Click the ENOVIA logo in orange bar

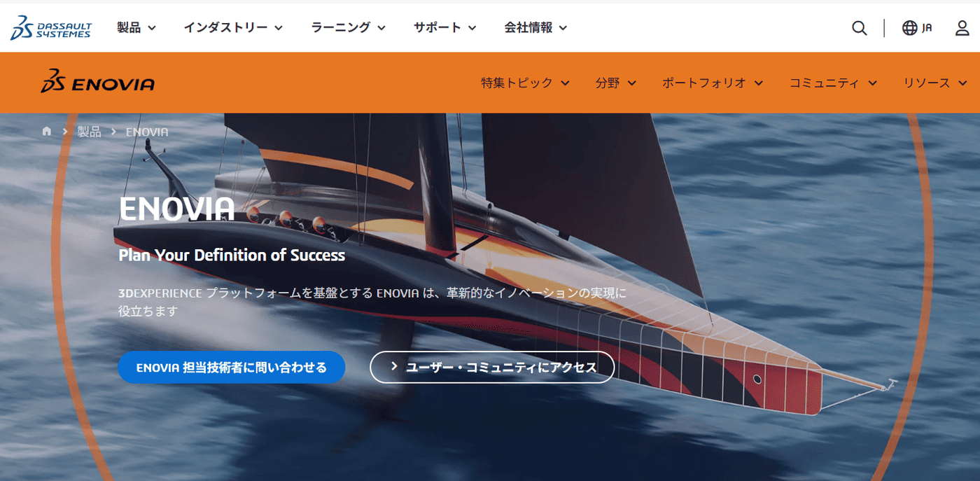tap(97, 82)
